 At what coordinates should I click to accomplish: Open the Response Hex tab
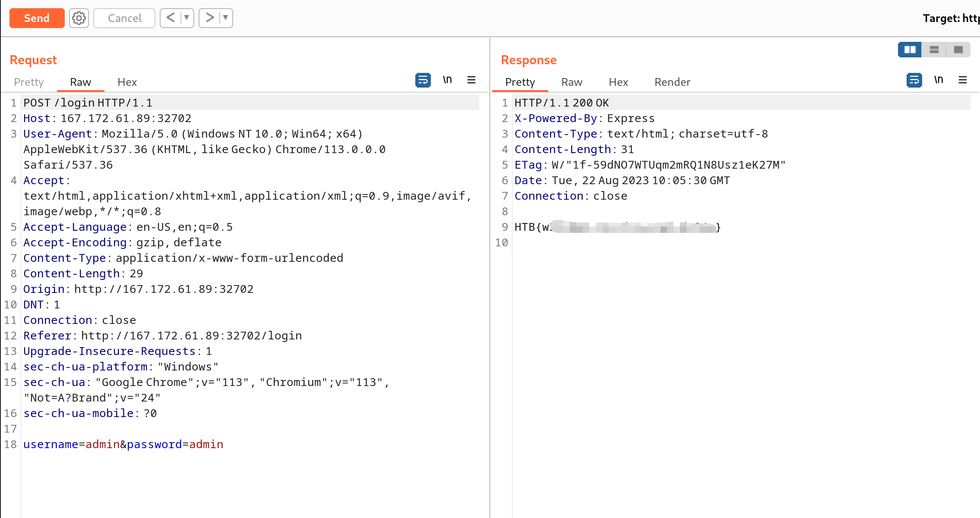(619, 82)
